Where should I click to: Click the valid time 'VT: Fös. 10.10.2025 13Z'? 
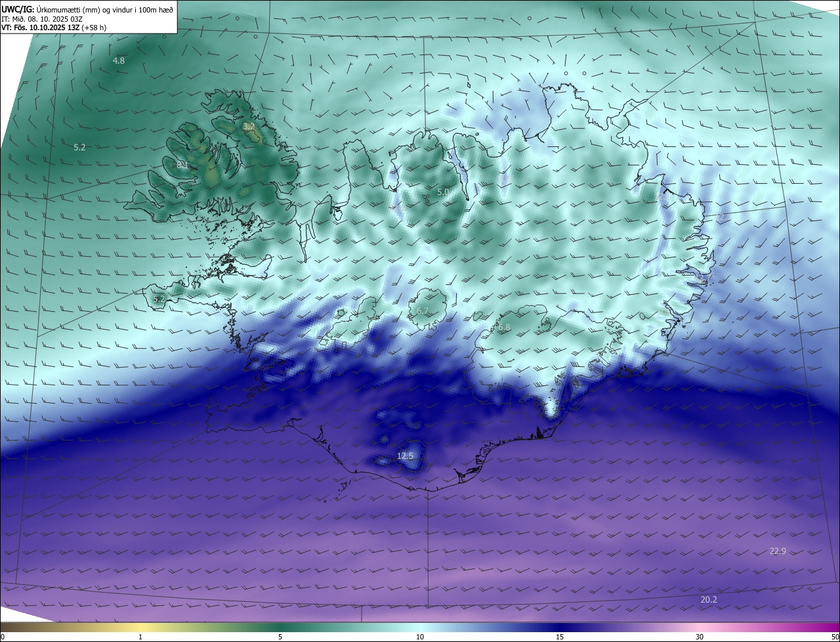(39, 28)
